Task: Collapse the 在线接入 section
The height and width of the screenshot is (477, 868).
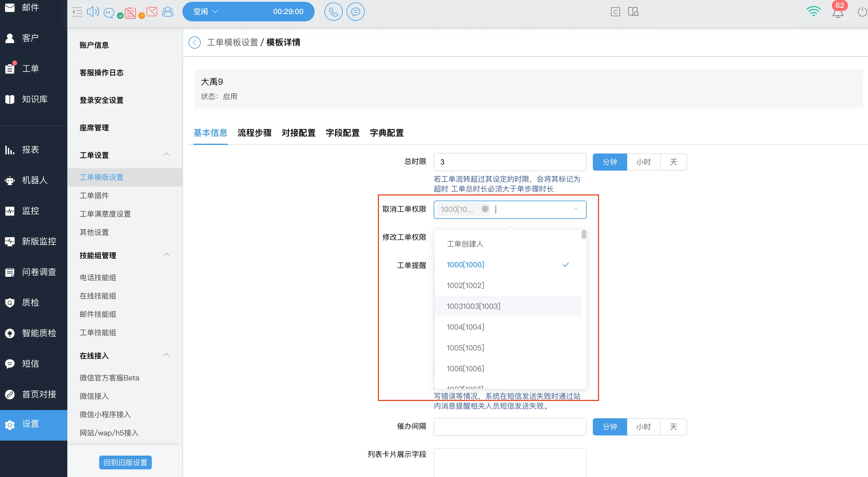Action: click(166, 355)
